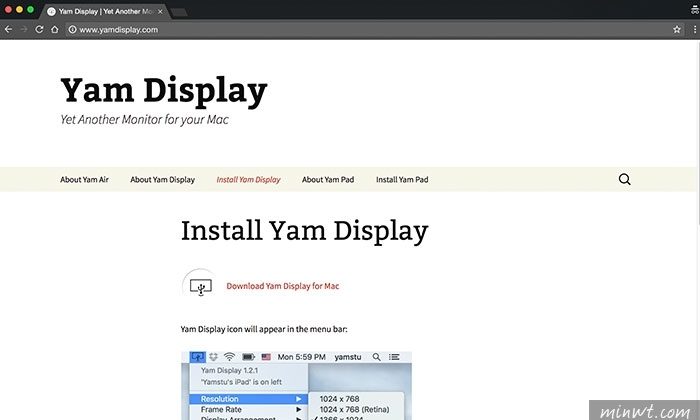The width and height of the screenshot is (700, 420).
Task: Click Download Yam Display for Mac link
Action: (282, 286)
